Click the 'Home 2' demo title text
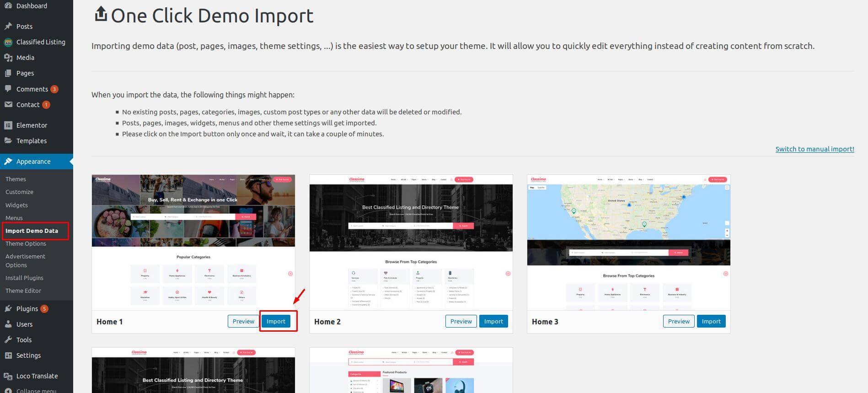The image size is (868, 393). click(327, 322)
